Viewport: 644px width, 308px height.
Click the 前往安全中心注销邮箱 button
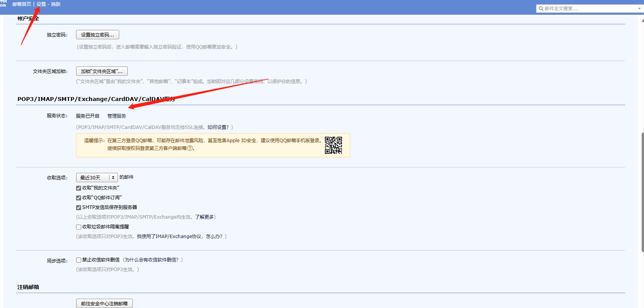104,303
